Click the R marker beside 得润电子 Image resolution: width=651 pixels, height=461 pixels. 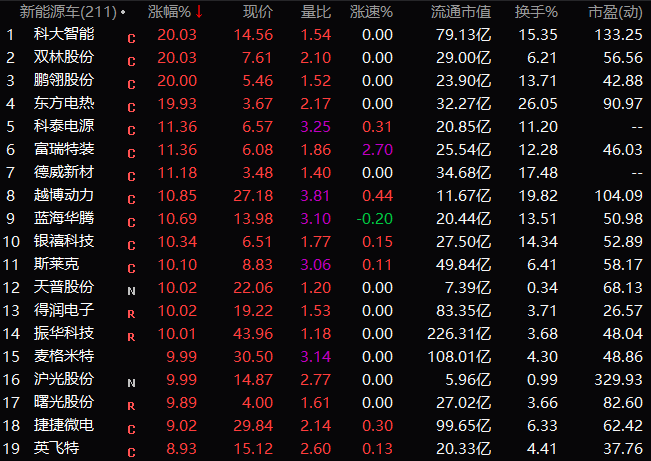[132, 314]
